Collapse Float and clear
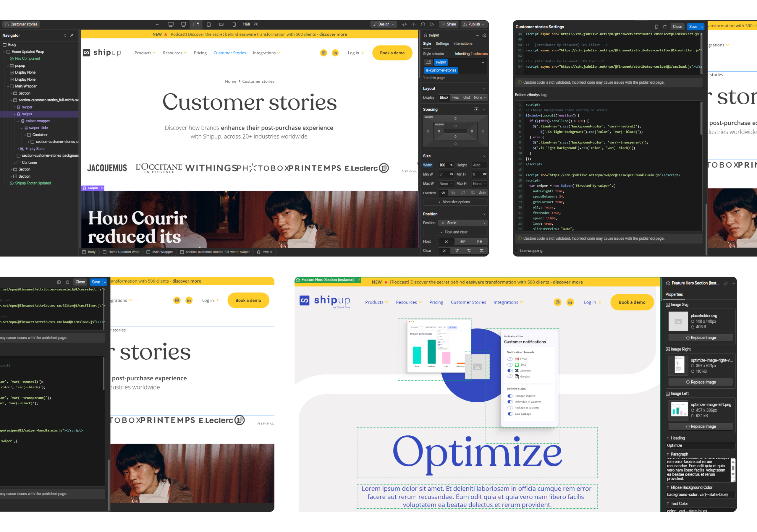The height and width of the screenshot is (532, 757). [x=455, y=232]
